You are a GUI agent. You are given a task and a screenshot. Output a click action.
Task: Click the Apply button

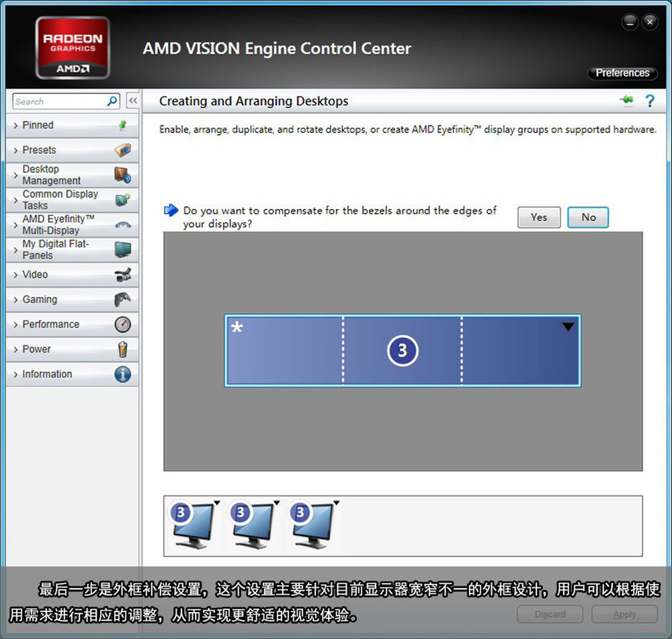click(x=624, y=614)
